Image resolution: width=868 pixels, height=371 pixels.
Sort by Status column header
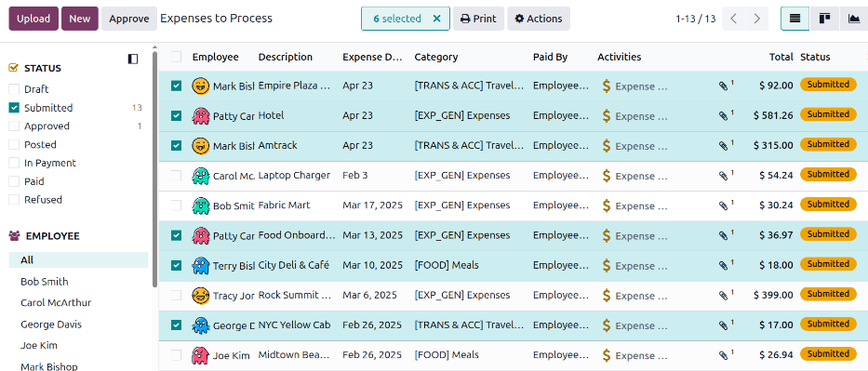click(815, 57)
